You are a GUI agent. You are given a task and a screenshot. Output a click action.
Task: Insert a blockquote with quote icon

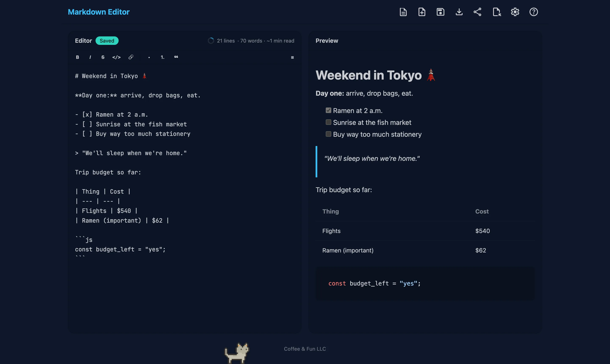pos(176,57)
